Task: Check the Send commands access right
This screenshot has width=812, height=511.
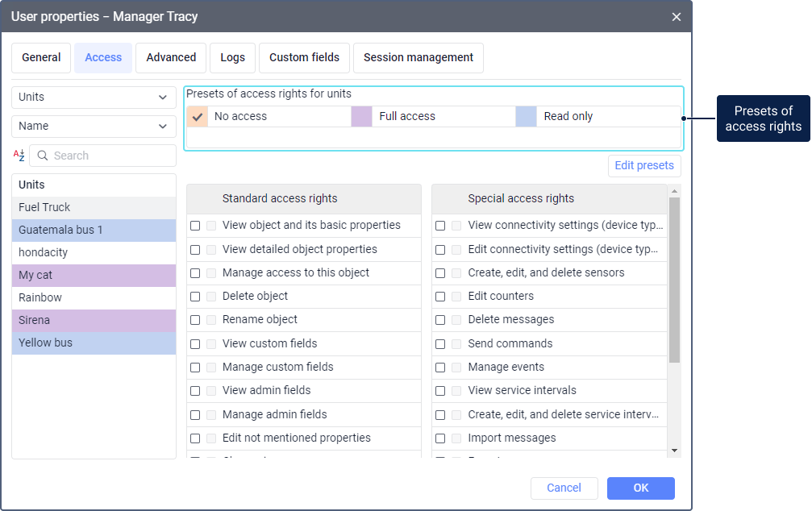Action: click(x=440, y=344)
